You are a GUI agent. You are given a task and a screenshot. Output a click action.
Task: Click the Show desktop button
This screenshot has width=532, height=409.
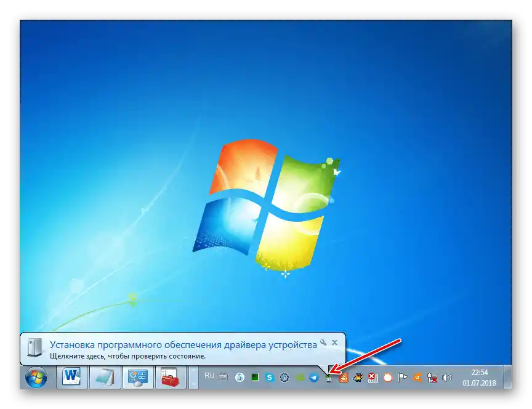(507, 377)
